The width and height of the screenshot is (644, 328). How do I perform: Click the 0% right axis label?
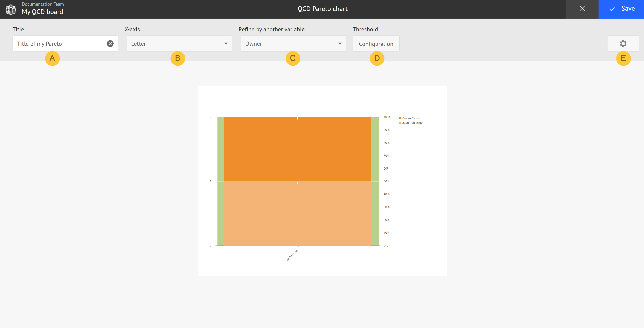(x=386, y=246)
